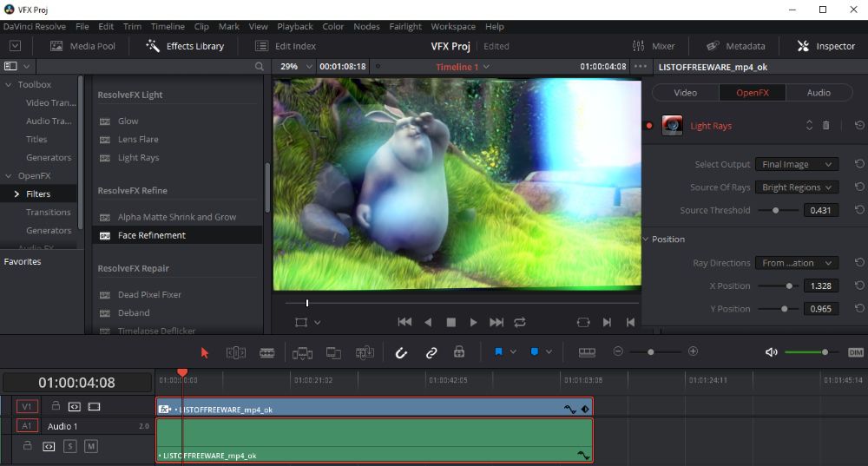868x466 pixels.
Task: Select the razor blade edit tool
Action: click(266, 352)
